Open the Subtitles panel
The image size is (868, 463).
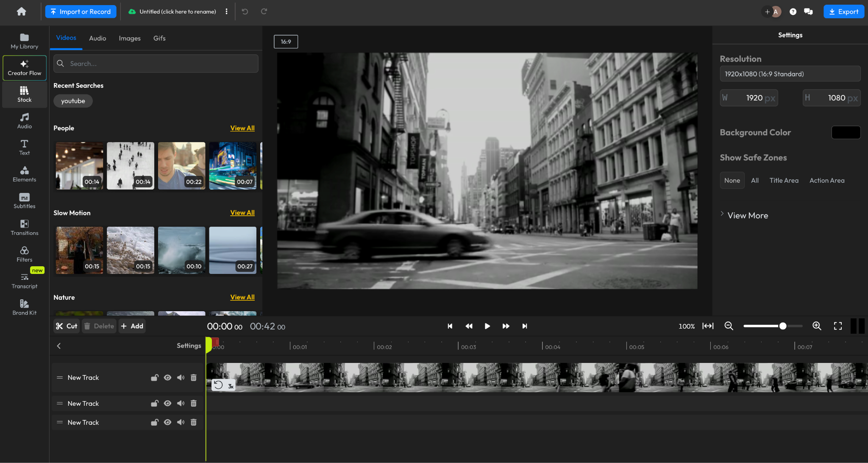24,201
